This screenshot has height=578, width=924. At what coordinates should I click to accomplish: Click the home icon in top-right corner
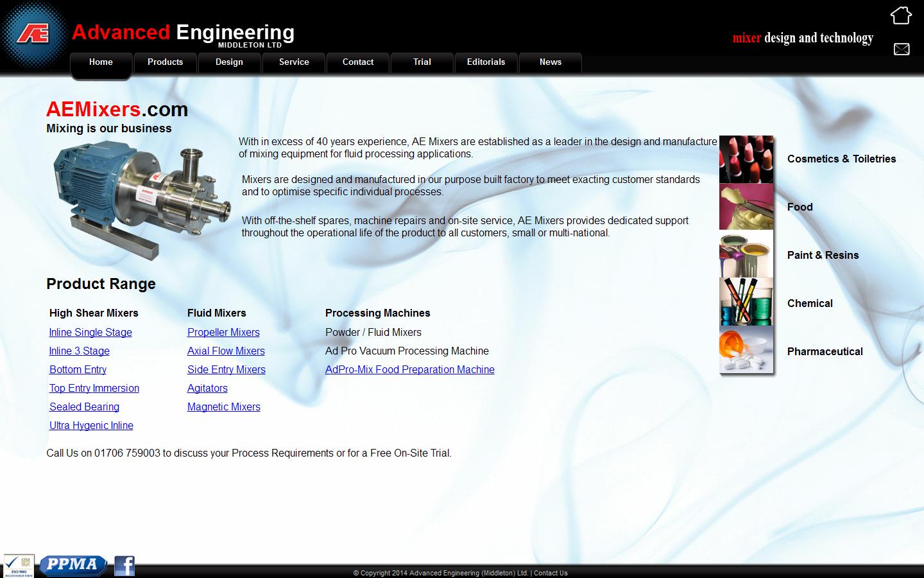[x=901, y=15]
